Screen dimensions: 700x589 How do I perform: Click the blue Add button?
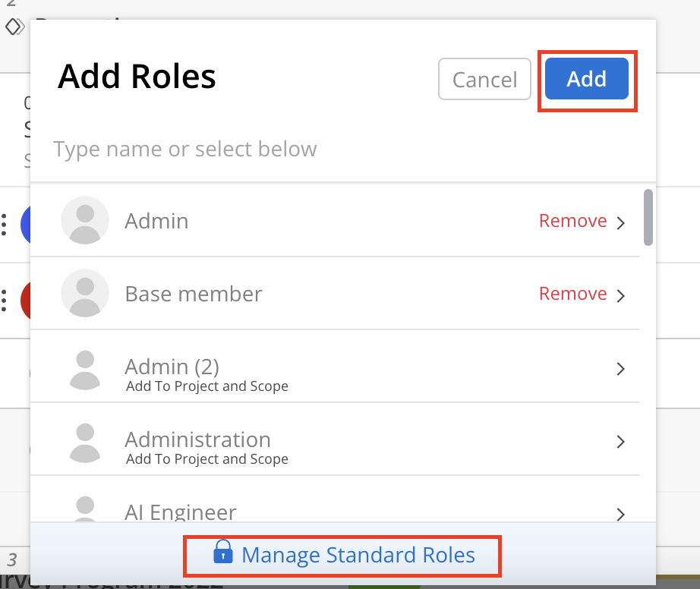(x=587, y=78)
